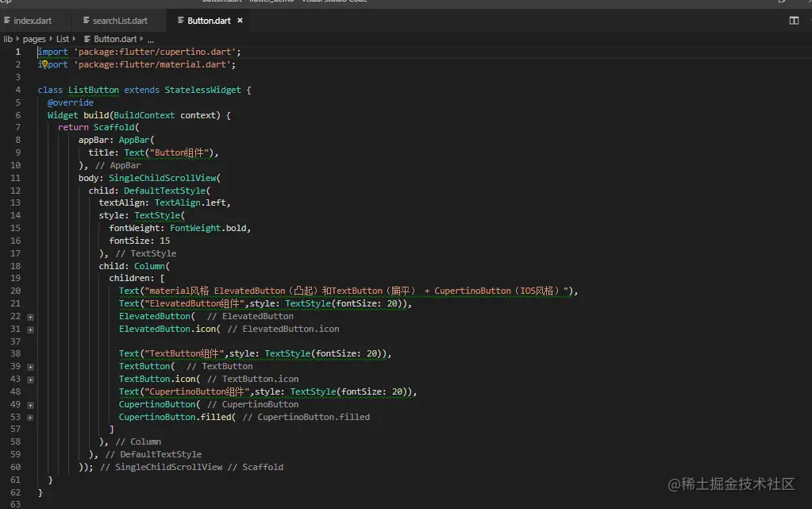Screen dimensions: 812x509
Task: Click the '// TextStyle' closing comment
Action: [145, 253]
